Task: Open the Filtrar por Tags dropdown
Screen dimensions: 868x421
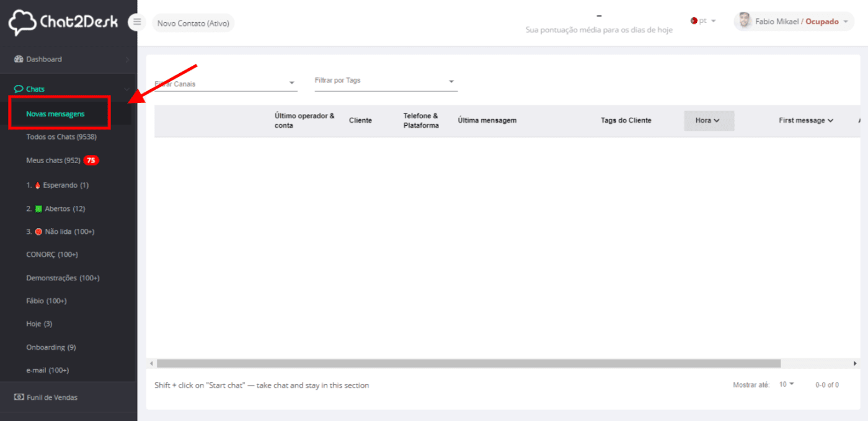Action: [x=386, y=82]
